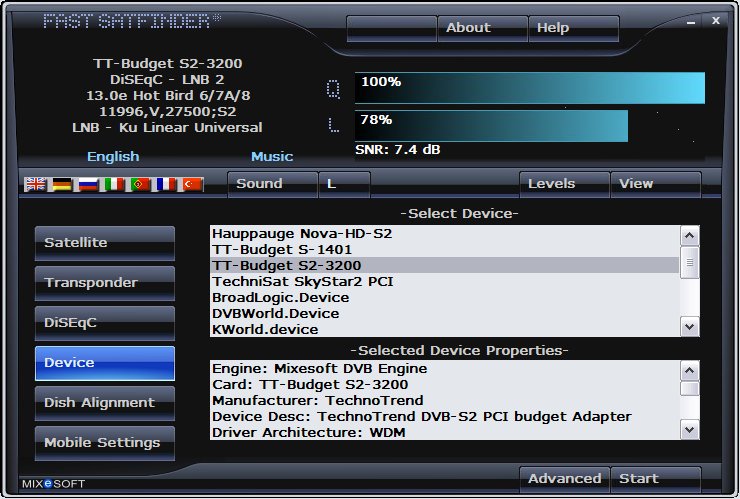740x499 pixels.
Task: Switch to the Device section
Action: (x=105, y=363)
